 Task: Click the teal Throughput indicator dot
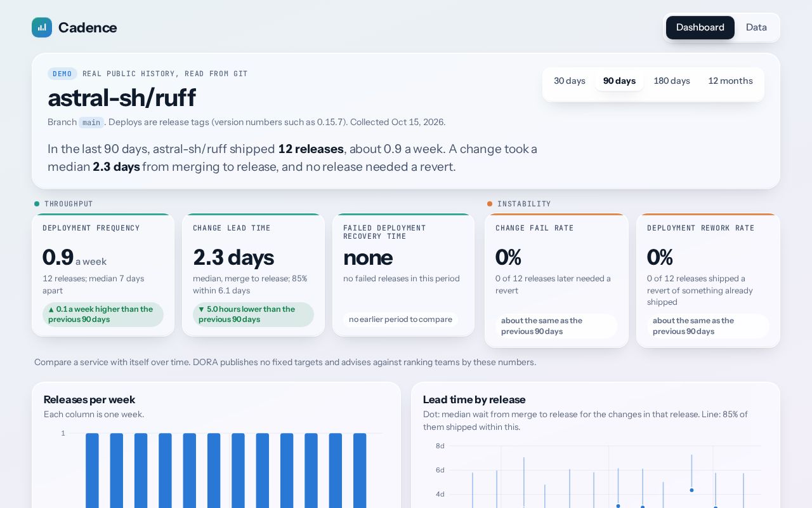(37, 204)
